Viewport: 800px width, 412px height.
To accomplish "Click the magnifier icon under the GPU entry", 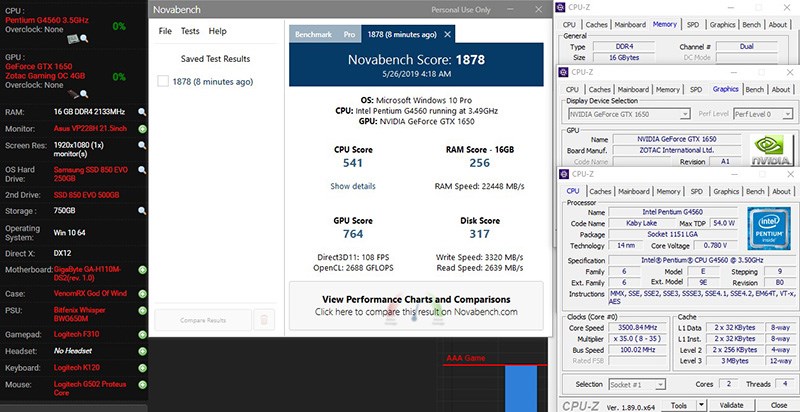I will [x=84, y=94].
